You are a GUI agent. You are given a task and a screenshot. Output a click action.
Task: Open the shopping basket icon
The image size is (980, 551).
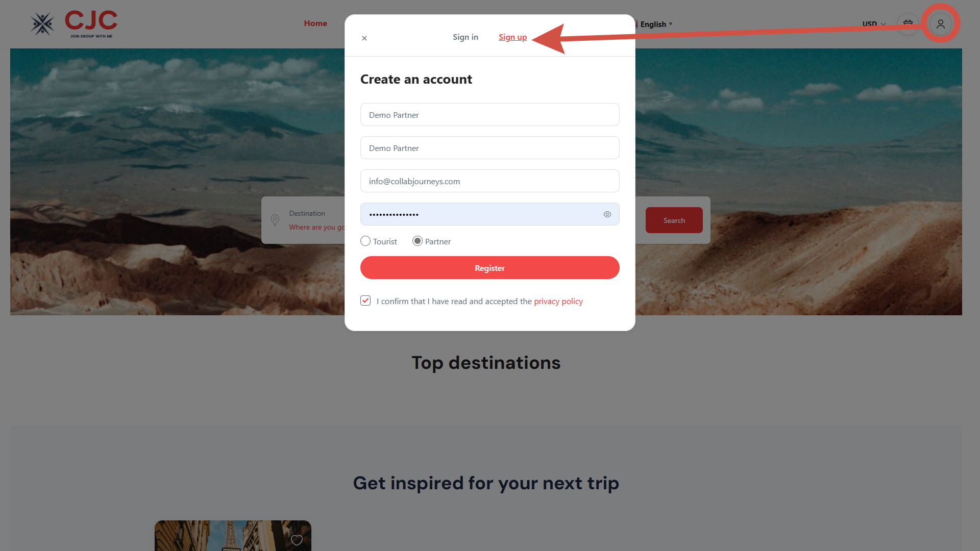pos(908,23)
